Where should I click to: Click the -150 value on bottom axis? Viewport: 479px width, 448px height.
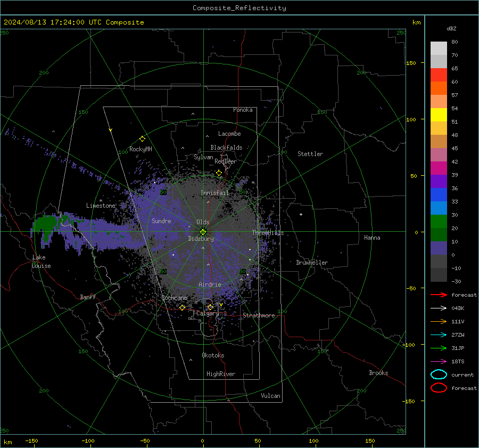(x=31, y=441)
